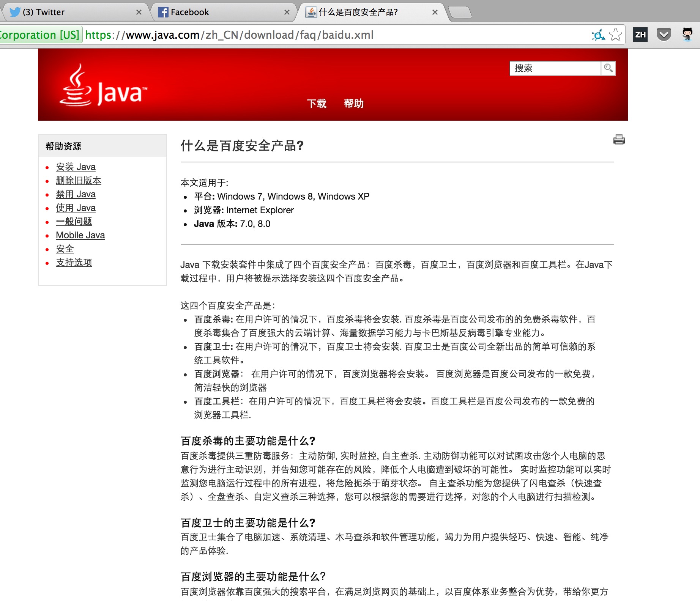700x601 pixels.
Task: Click the search magnifier icon
Action: point(608,68)
